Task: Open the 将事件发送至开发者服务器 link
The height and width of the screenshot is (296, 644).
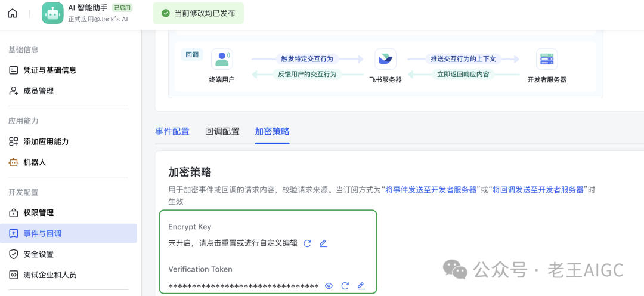Action: pos(431,190)
